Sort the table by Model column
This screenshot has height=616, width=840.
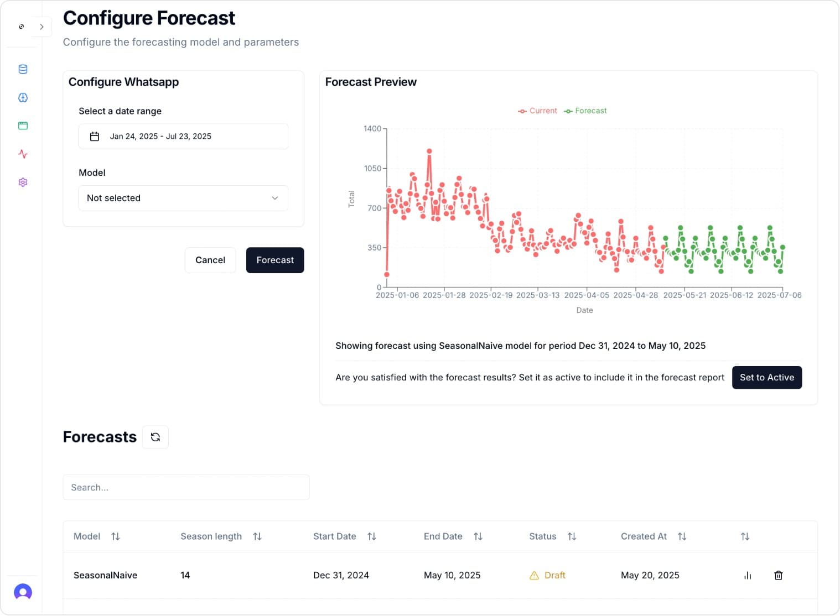[x=115, y=536]
